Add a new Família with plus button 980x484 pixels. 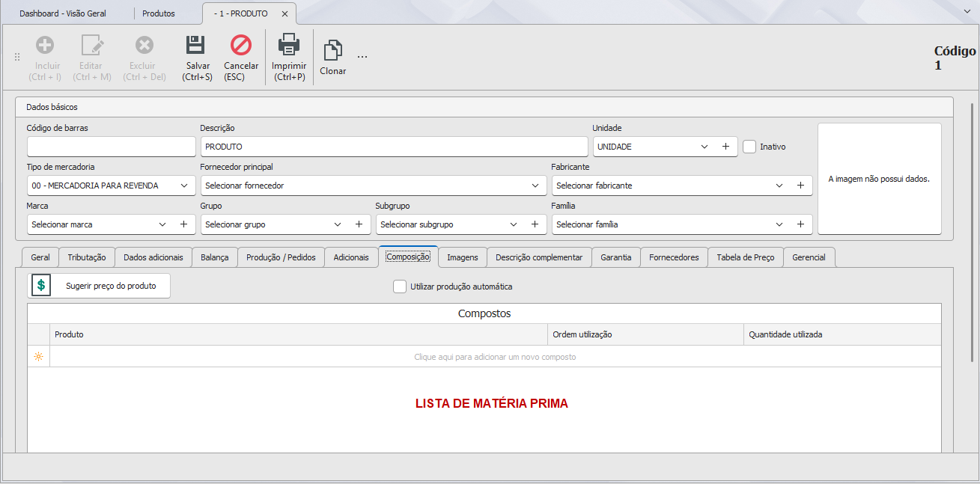tap(800, 224)
